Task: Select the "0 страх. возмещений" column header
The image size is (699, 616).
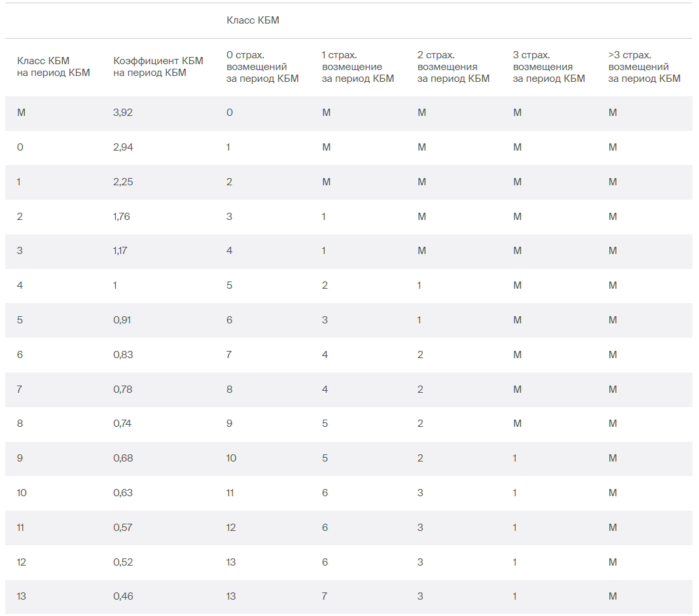Action: click(262, 67)
